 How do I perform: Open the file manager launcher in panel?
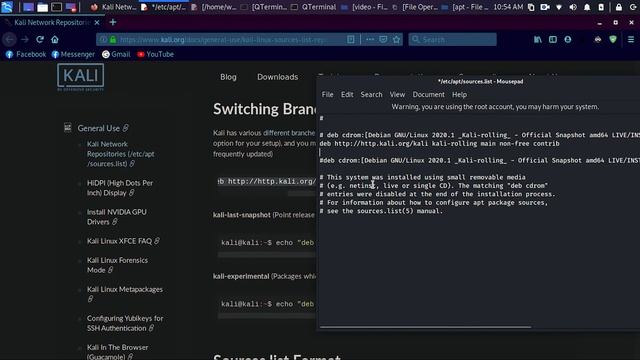(x=42, y=7)
